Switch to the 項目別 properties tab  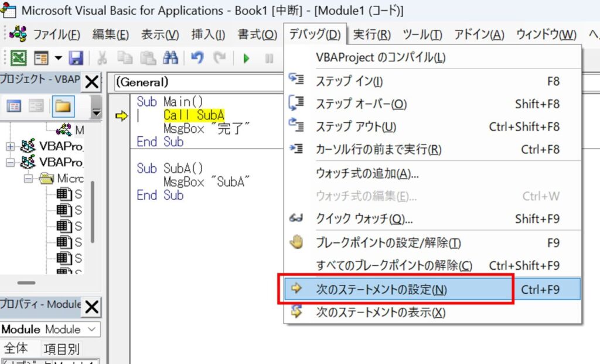tap(62, 349)
